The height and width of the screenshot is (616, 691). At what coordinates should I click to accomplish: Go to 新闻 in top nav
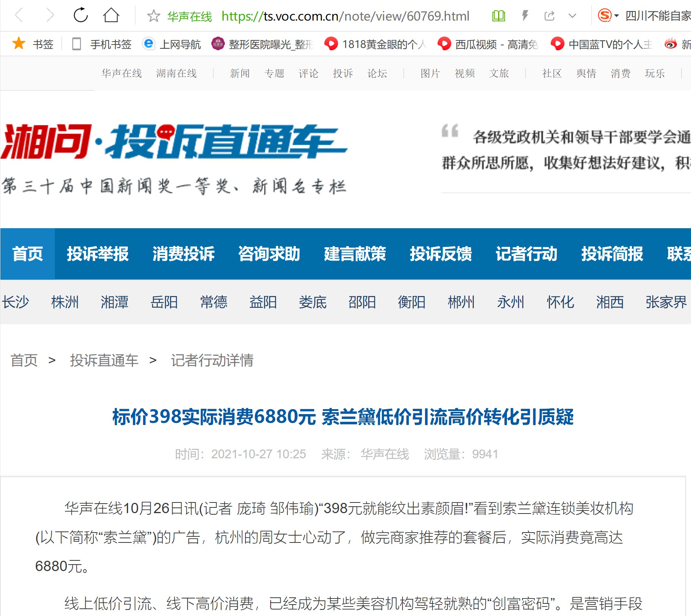pyautogui.click(x=240, y=73)
